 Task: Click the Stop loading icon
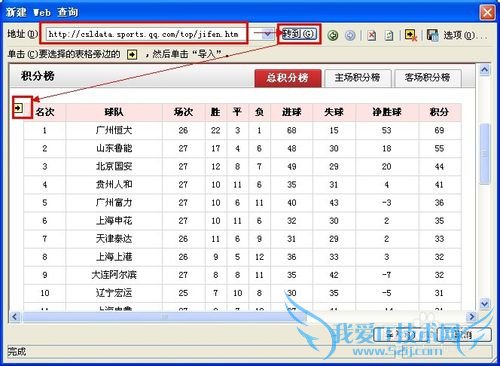[372, 35]
